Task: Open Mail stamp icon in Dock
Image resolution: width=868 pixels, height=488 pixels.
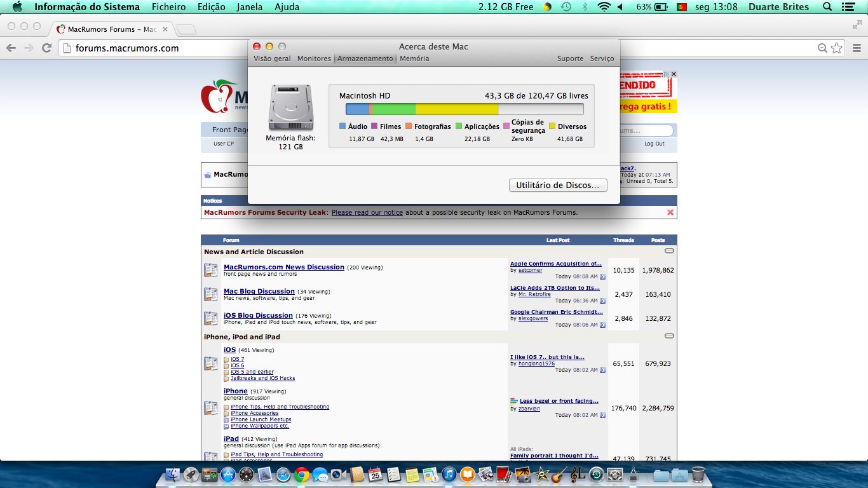Action: 265,475
